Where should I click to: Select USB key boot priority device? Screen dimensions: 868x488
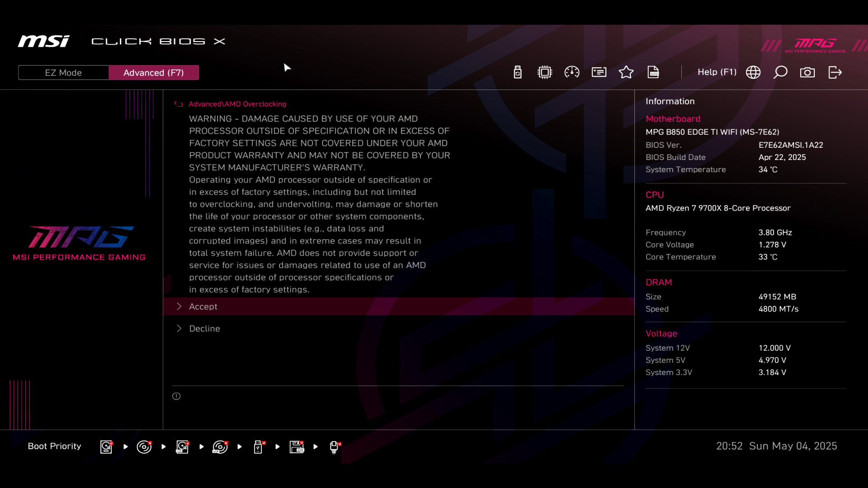point(258,446)
